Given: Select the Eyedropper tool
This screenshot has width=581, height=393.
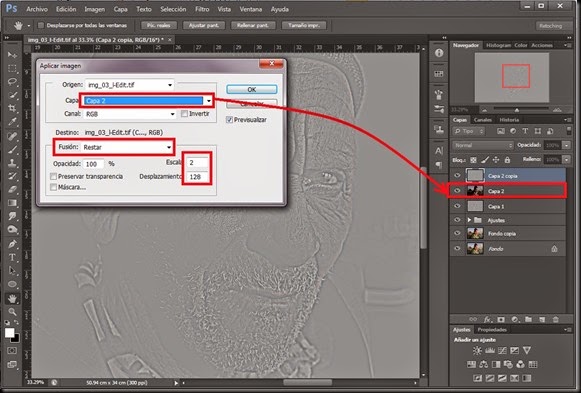Looking at the screenshot, I should click(x=12, y=121).
